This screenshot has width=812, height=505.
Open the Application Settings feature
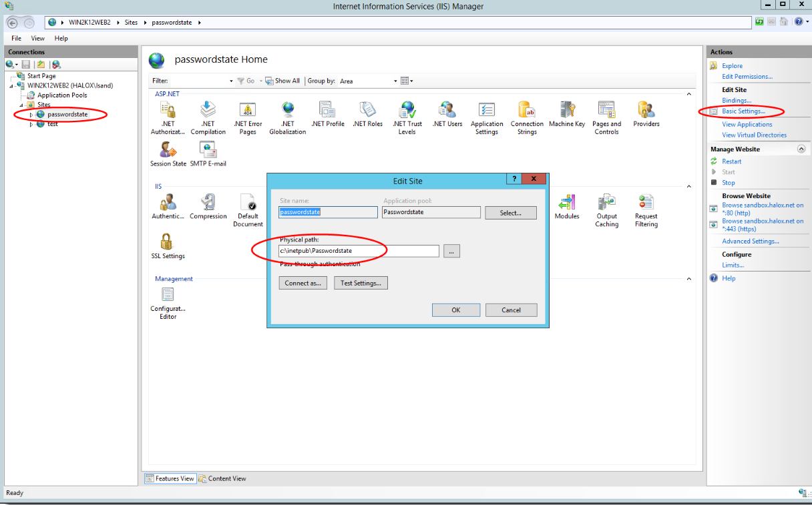487,118
